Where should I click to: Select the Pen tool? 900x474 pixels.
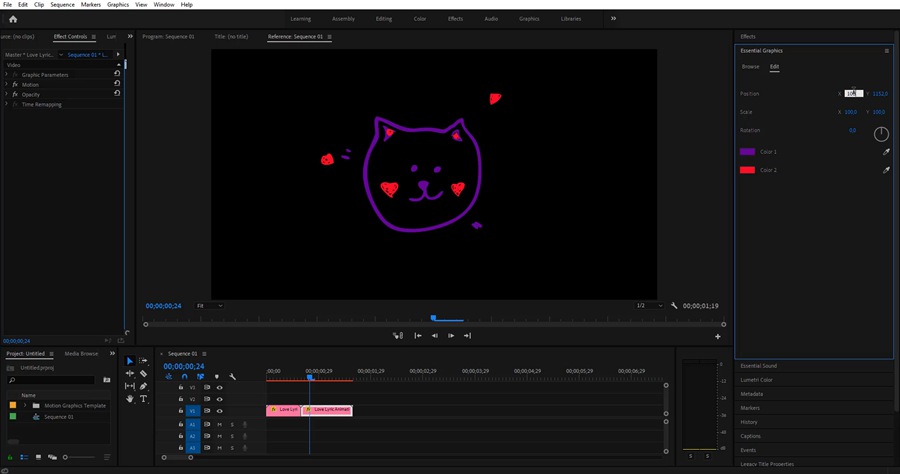(x=143, y=386)
